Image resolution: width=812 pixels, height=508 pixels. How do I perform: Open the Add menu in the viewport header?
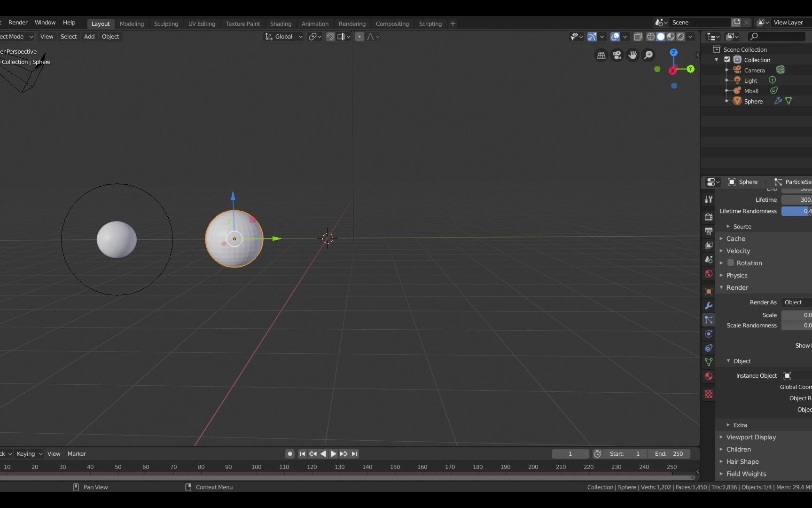coord(89,37)
